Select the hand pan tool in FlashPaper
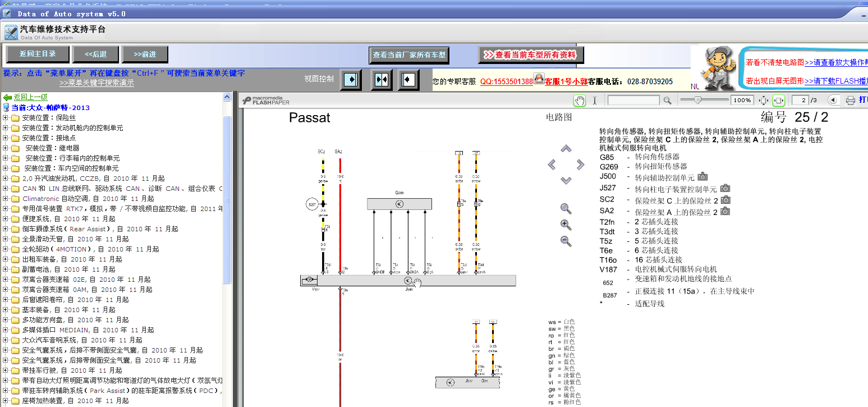 (x=579, y=100)
